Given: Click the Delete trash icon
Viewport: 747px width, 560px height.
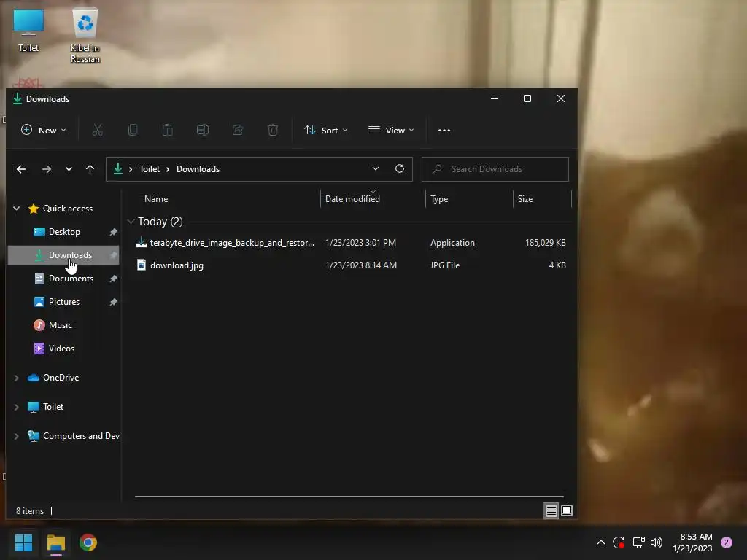Looking at the screenshot, I should point(273,130).
